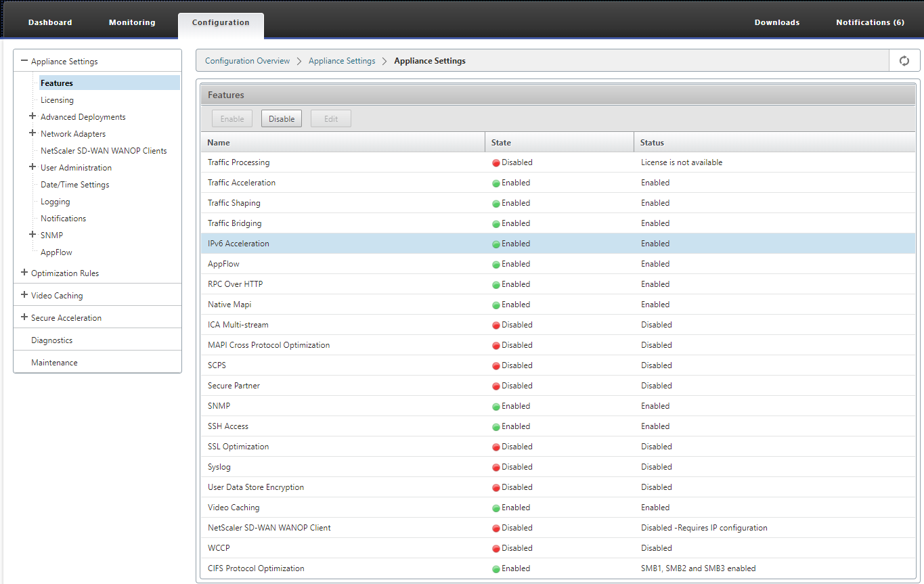Expand the Optimization Rules section
The width and height of the screenshot is (924, 584).
(x=24, y=273)
